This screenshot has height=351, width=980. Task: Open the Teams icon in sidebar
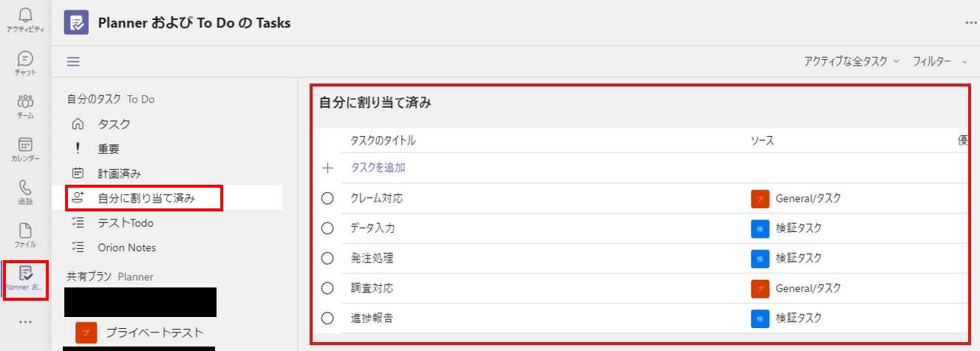(25, 102)
